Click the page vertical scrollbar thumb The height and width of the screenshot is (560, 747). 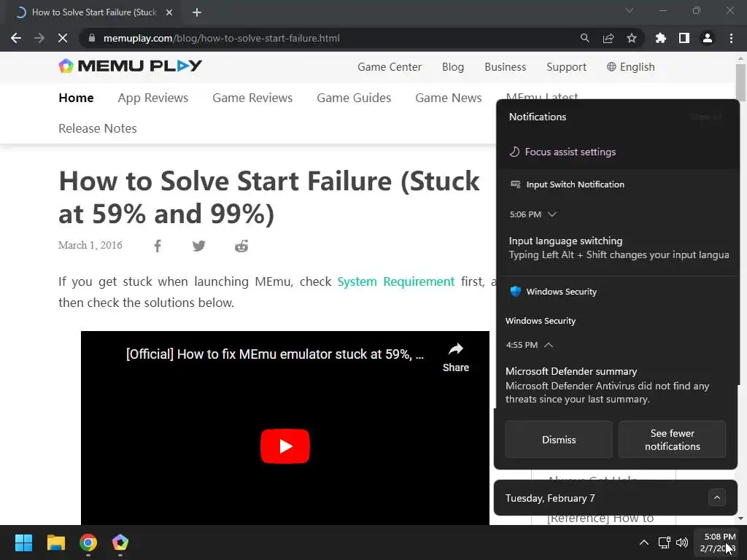740,82
